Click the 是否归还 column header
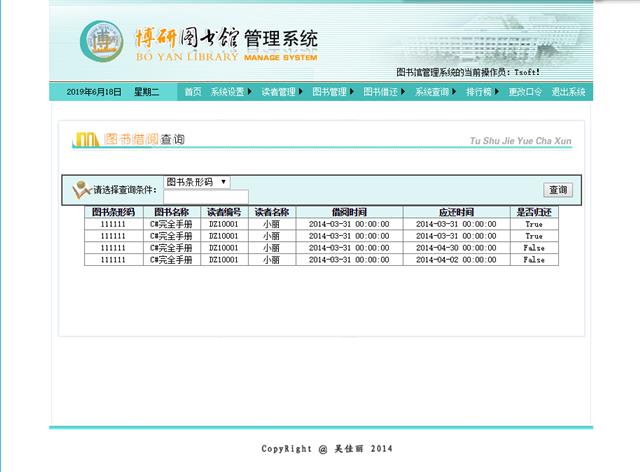640x472 pixels. pyautogui.click(x=534, y=212)
